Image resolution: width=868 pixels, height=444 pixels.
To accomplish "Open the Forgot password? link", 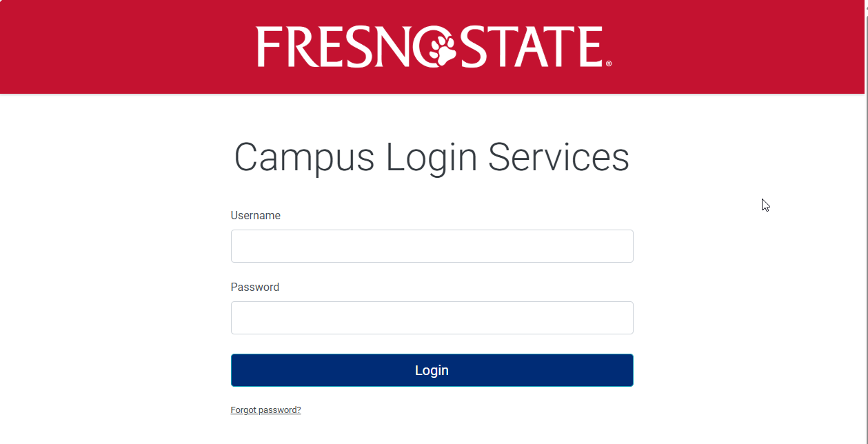I will click(265, 410).
